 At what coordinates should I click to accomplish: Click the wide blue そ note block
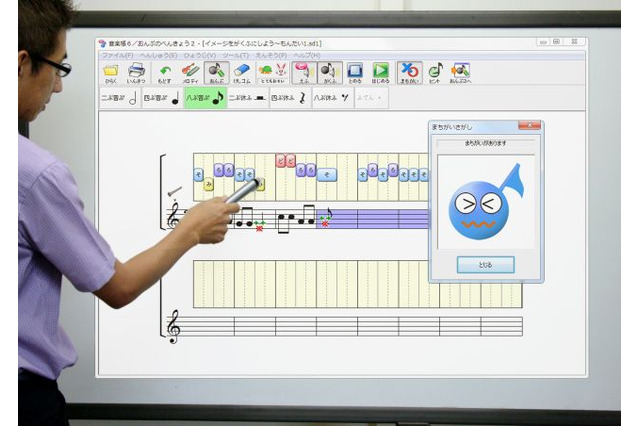[327, 175]
